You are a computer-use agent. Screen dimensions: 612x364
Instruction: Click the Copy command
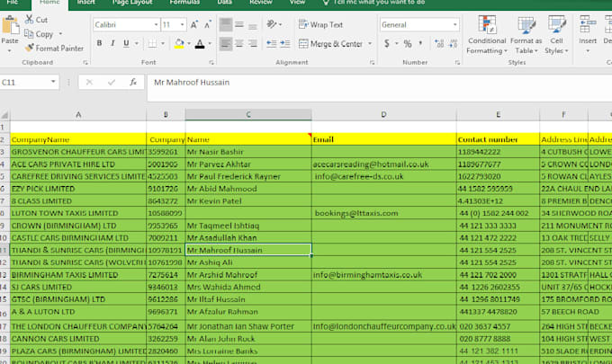tap(39, 34)
